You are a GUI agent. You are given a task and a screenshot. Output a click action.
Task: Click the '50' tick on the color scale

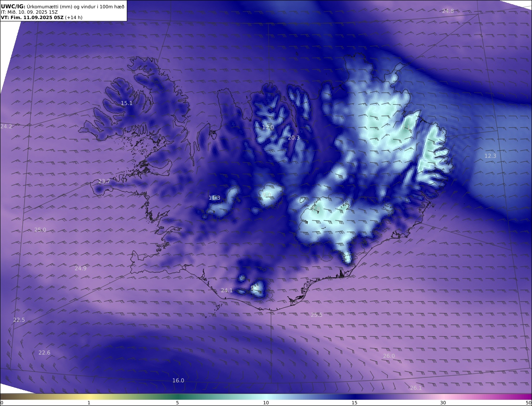tap(529, 403)
